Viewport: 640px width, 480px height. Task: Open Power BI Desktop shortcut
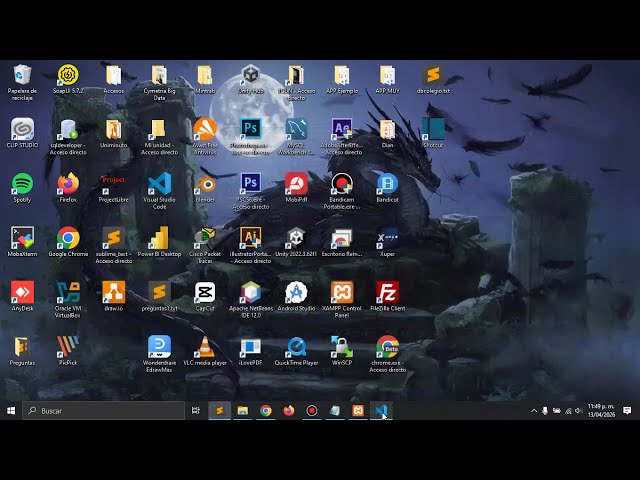click(159, 242)
